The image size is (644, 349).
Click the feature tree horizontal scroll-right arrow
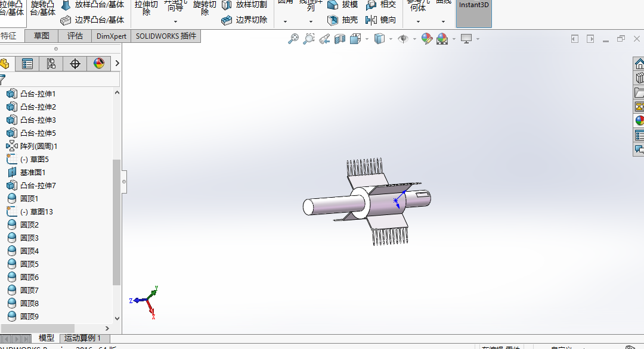click(107, 329)
